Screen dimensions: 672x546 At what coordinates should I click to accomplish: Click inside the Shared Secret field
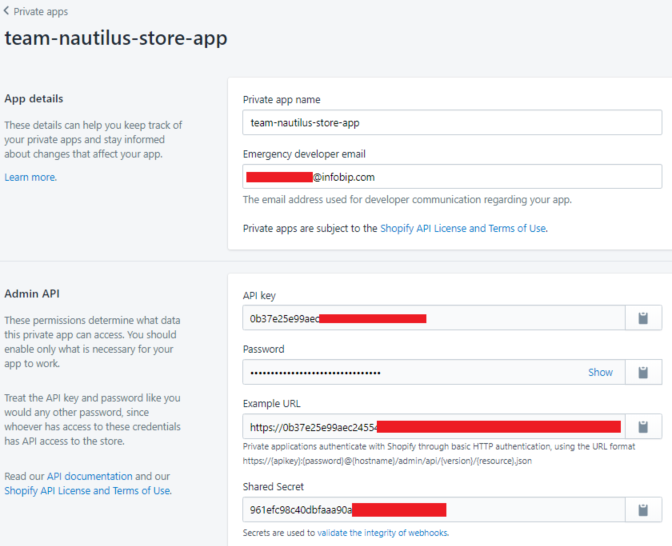pyautogui.click(x=430, y=510)
